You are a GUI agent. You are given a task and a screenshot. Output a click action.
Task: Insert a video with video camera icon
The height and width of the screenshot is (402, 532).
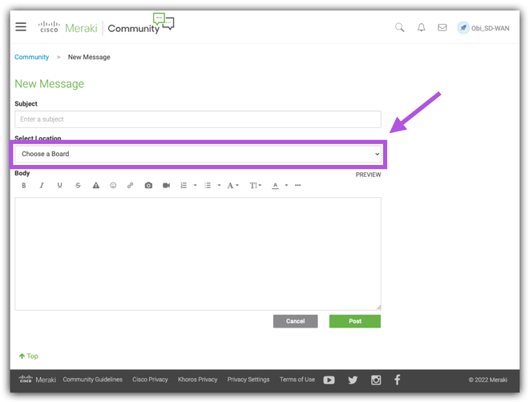(x=167, y=186)
